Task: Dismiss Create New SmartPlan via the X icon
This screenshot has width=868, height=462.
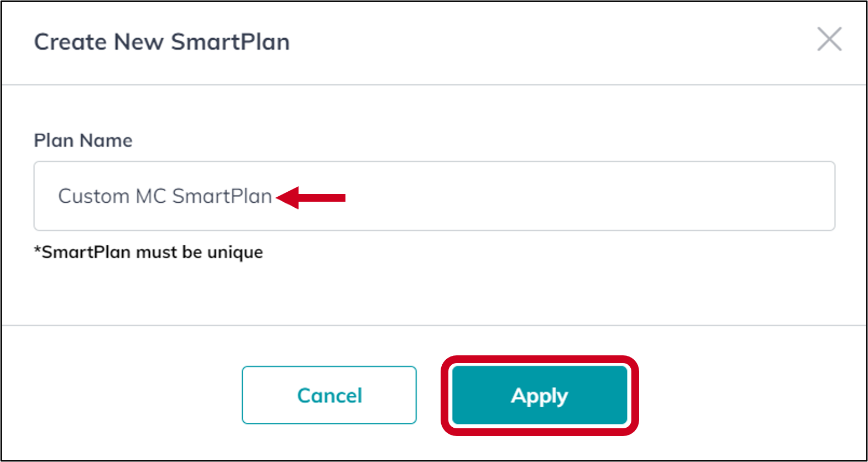Action: point(830,40)
